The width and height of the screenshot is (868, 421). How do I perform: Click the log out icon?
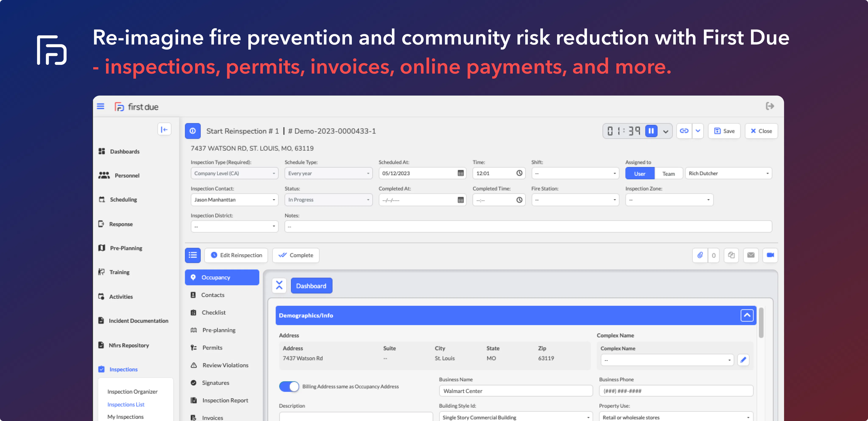[770, 106]
